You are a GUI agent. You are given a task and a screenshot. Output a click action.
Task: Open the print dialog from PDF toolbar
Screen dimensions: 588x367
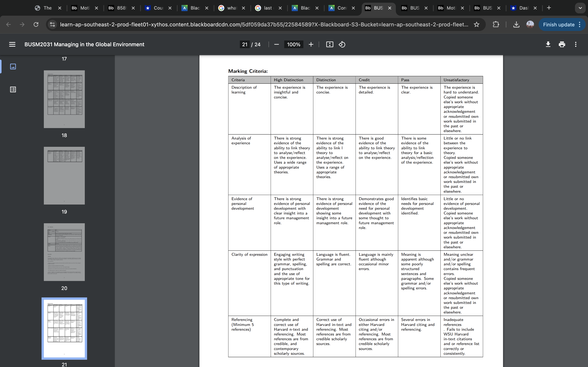point(562,44)
